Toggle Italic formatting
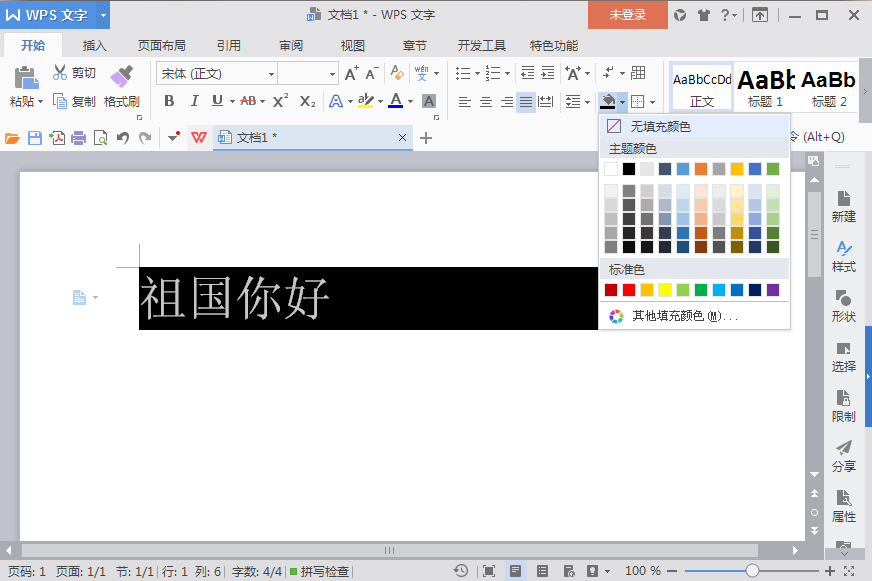 (194, 101)
